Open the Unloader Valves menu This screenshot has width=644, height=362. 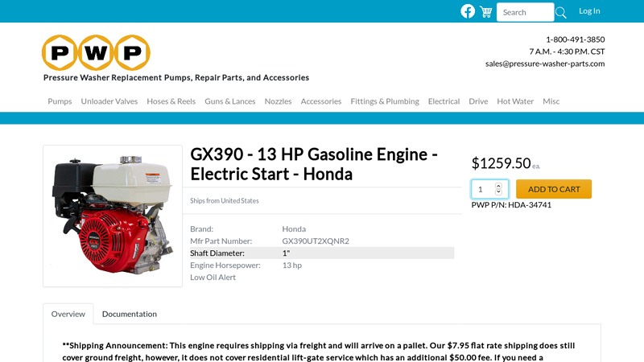109,101
